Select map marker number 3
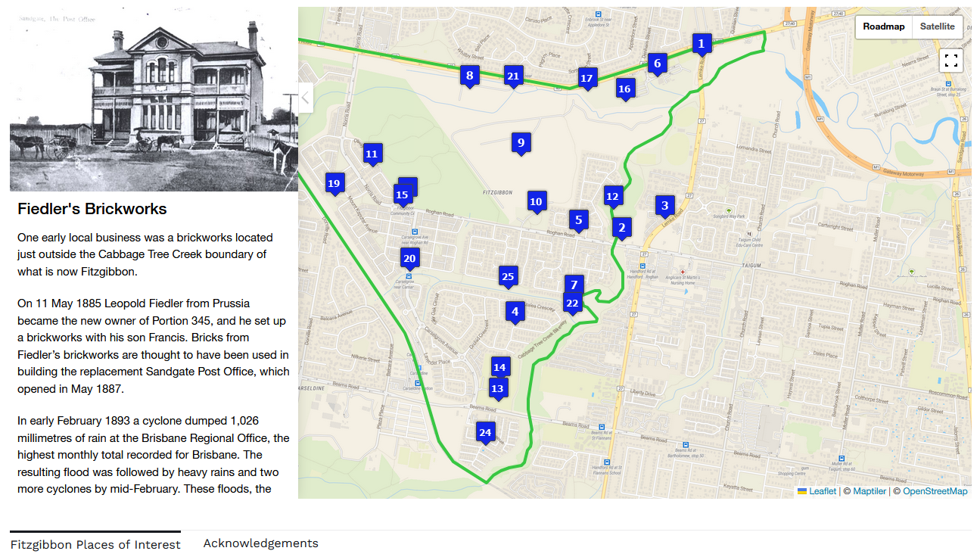The image size is (980, 554). click(664, 205)
